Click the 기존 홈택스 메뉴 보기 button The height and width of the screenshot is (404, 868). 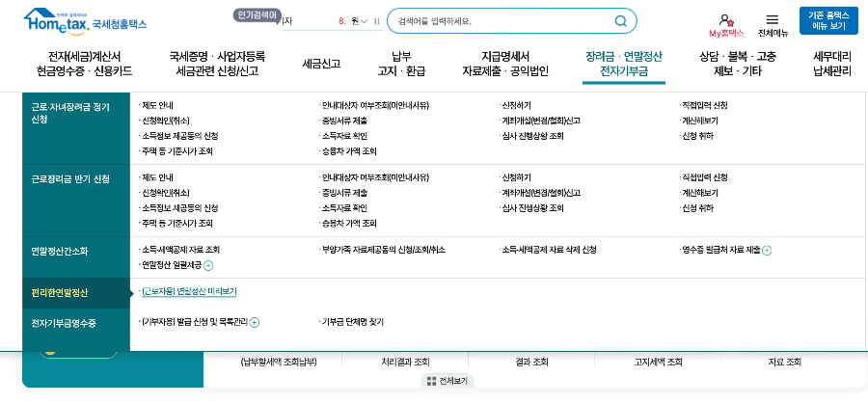[828, 20]
